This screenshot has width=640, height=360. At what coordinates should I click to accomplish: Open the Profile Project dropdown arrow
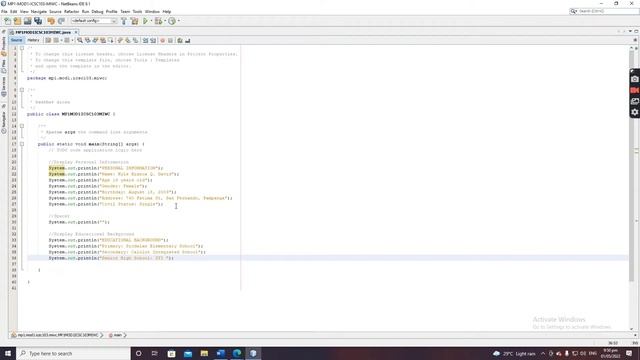tap(178, 21)
